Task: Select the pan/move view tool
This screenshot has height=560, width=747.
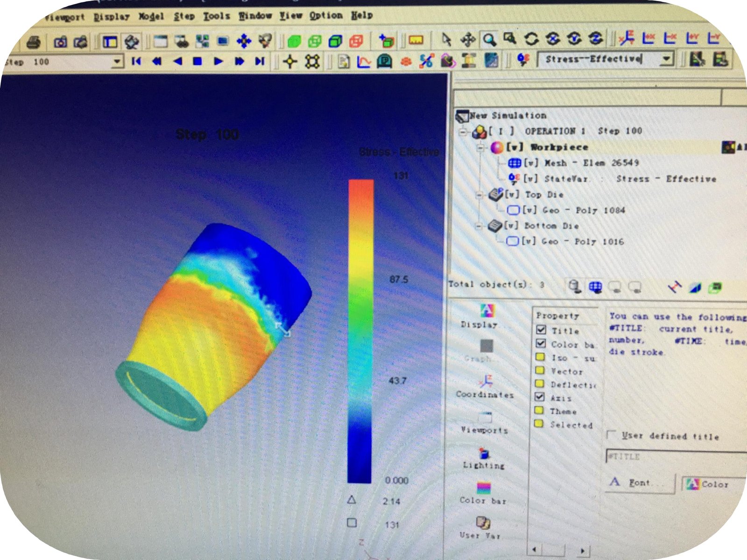Action: click(x=468, y=40)
